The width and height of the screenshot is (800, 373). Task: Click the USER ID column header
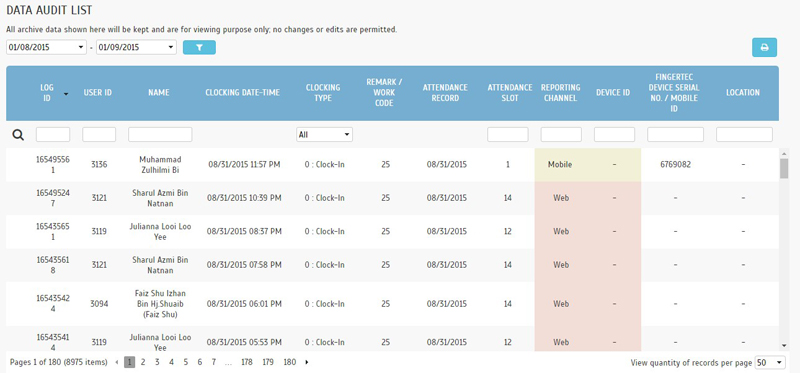click(x=98, y=93)
